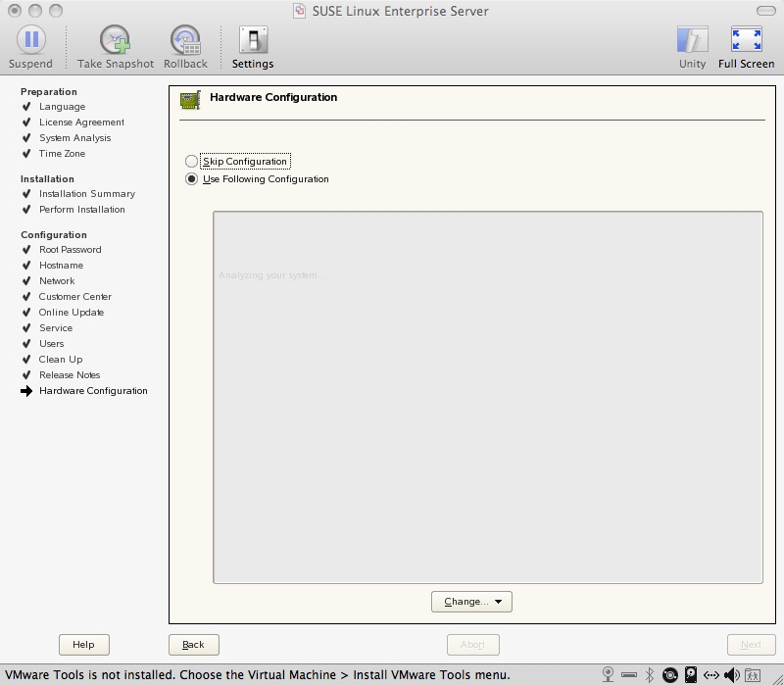Screen dimensions: 784x686
Task: Click current Hardware Configuration sidebar step
Action: pos(93,390)
